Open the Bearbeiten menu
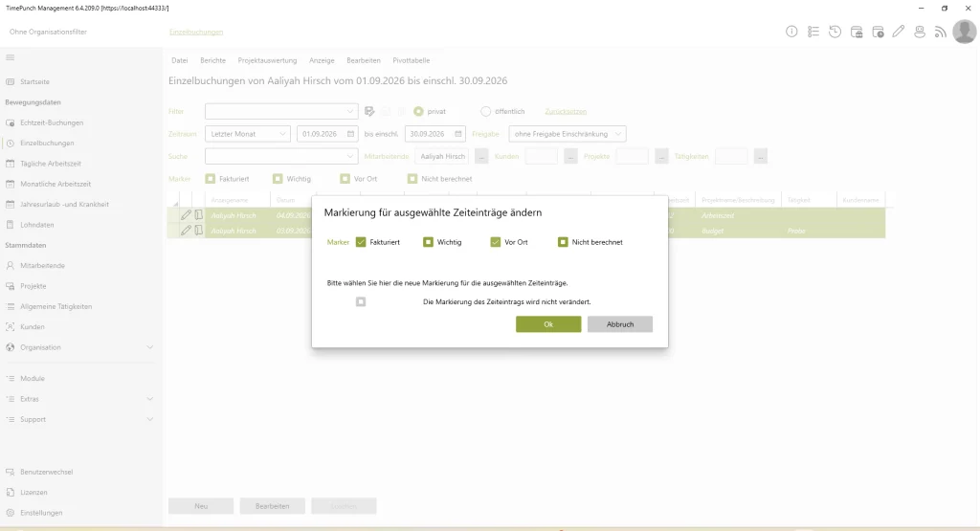The height and width of the screenshot is (531, 980). click(363, 60)
